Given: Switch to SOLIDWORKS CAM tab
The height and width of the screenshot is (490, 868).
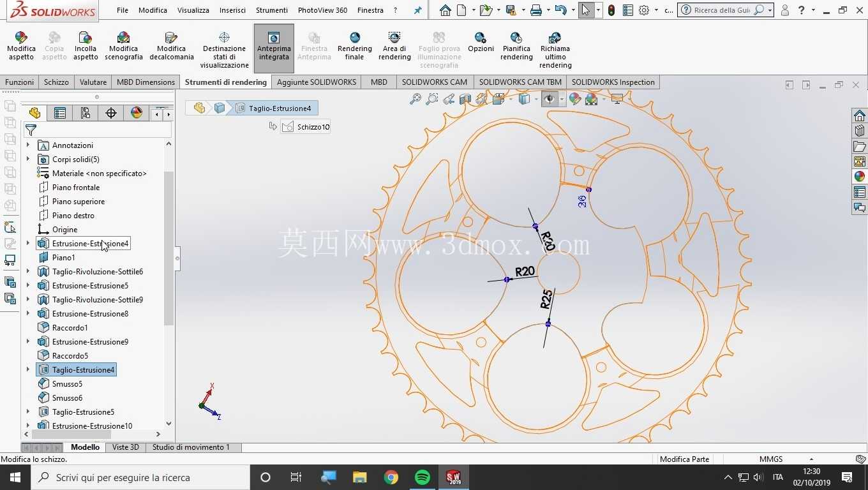Looking at the screenshot, I should (x=435, y=82).
